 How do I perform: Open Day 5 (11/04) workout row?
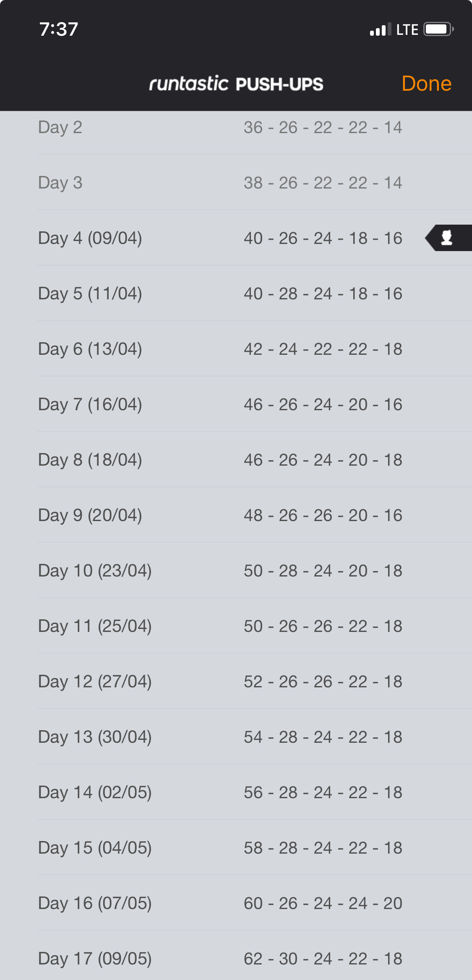click(x=236, y=293)
